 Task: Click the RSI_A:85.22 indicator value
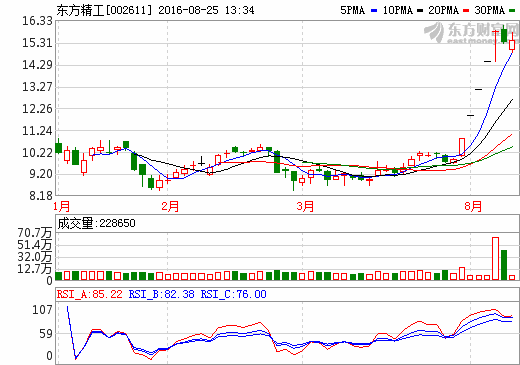tap(90, 294)
